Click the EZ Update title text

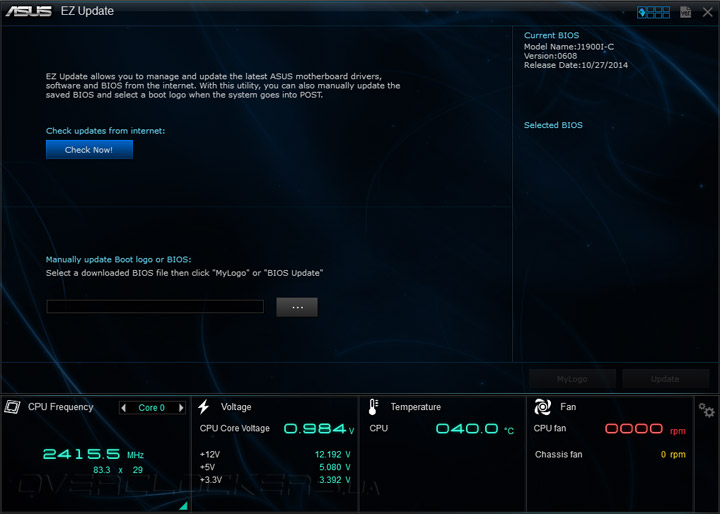click(x=87, y=11)
